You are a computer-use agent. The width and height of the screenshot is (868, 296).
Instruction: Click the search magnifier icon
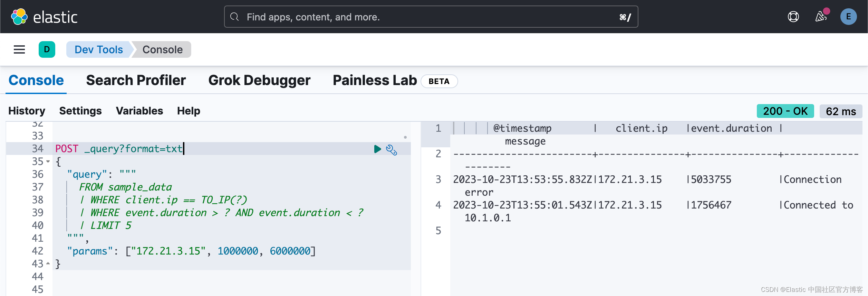pyautogui.click(x=234, y=17)
